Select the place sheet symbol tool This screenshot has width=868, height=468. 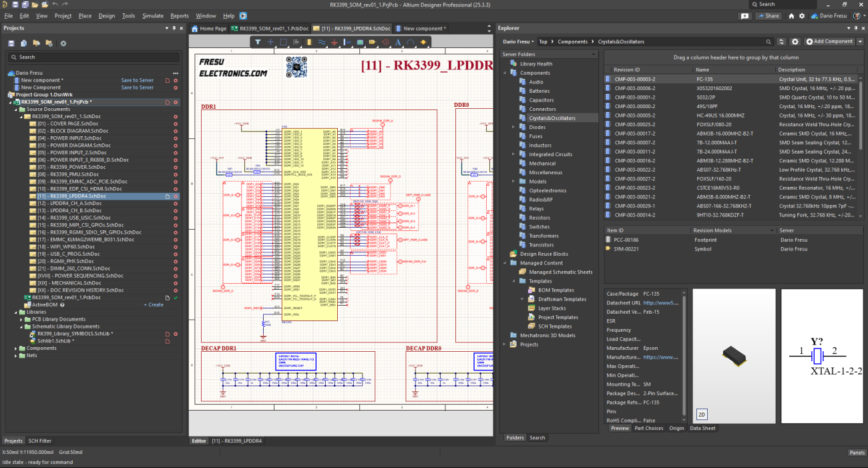(360, 42)
